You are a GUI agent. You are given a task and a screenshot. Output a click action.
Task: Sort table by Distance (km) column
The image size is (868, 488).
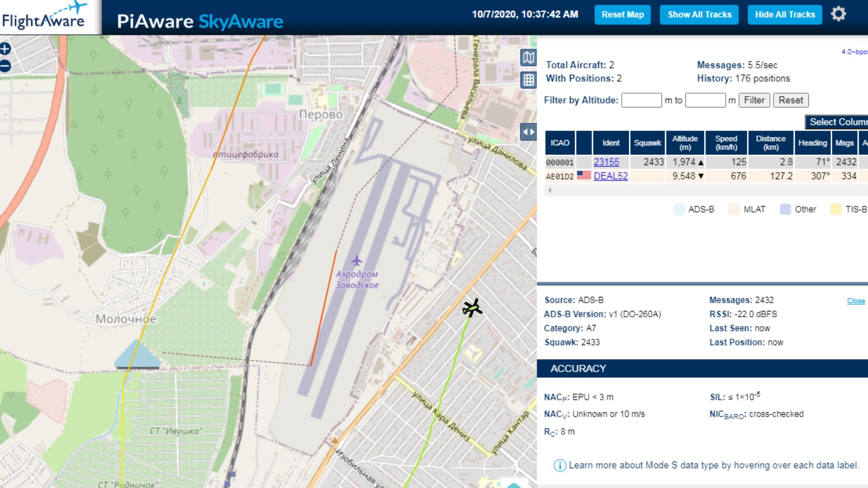(771, 143)
